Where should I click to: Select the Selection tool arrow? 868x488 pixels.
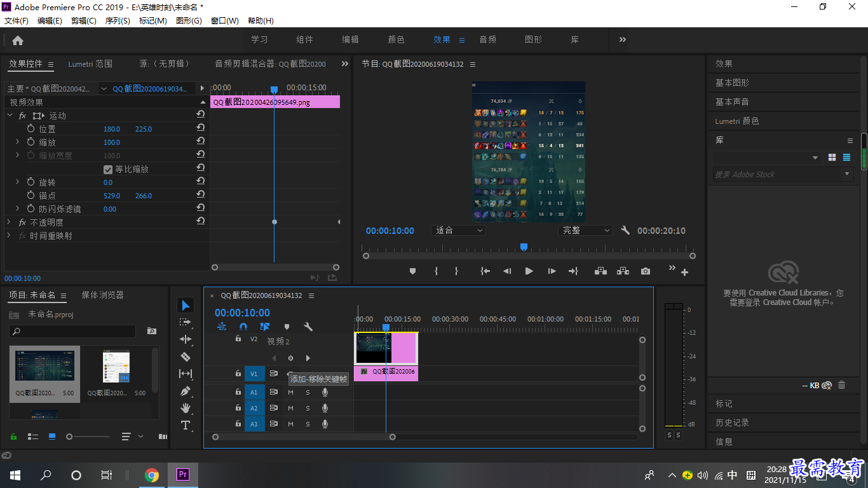[186, 306]
